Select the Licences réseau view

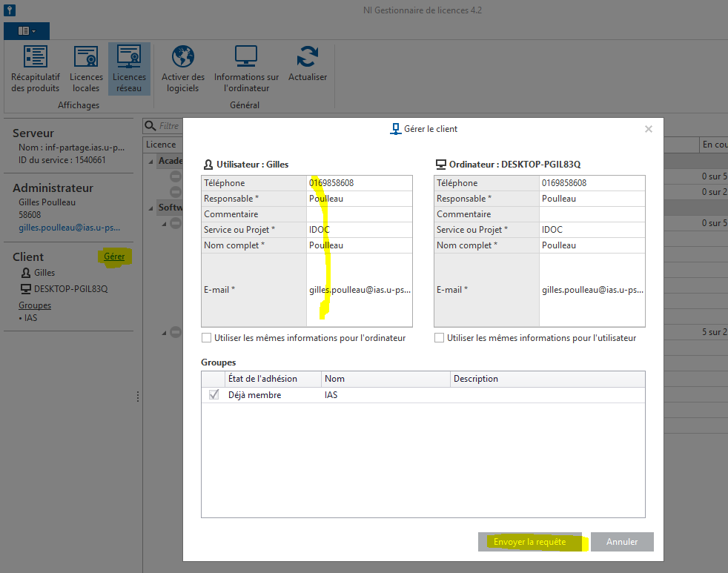pyautogui.click(x=129, y=68)
